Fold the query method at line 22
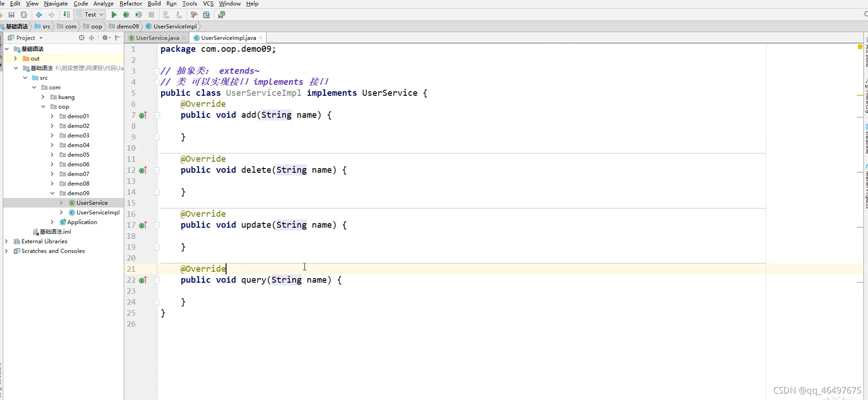 157,280
